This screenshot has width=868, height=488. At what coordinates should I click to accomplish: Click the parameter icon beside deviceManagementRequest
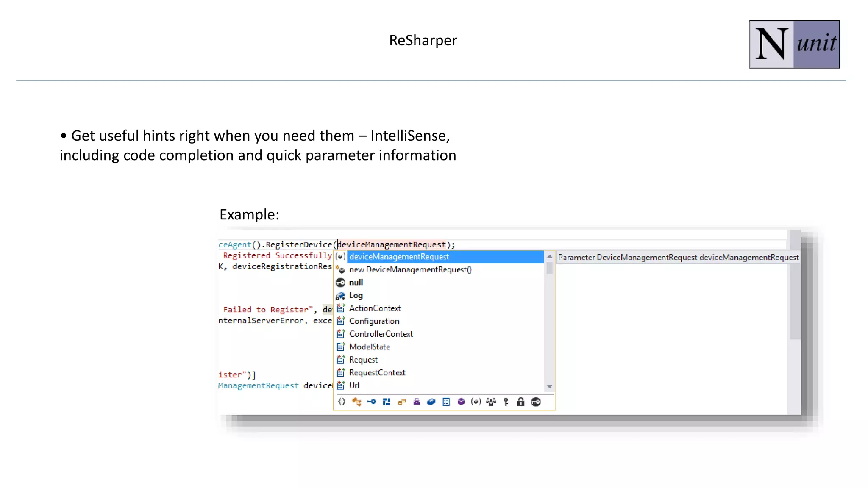[x=340, y=257]
